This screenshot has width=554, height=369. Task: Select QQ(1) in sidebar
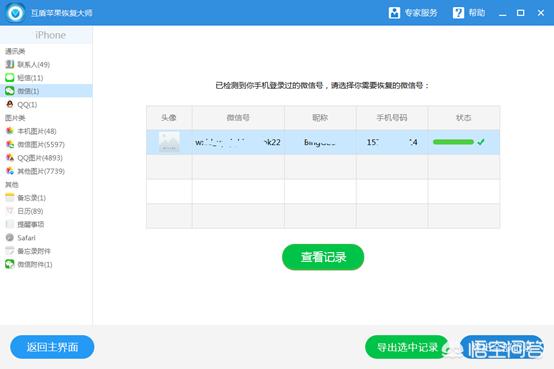pos(27,105)
